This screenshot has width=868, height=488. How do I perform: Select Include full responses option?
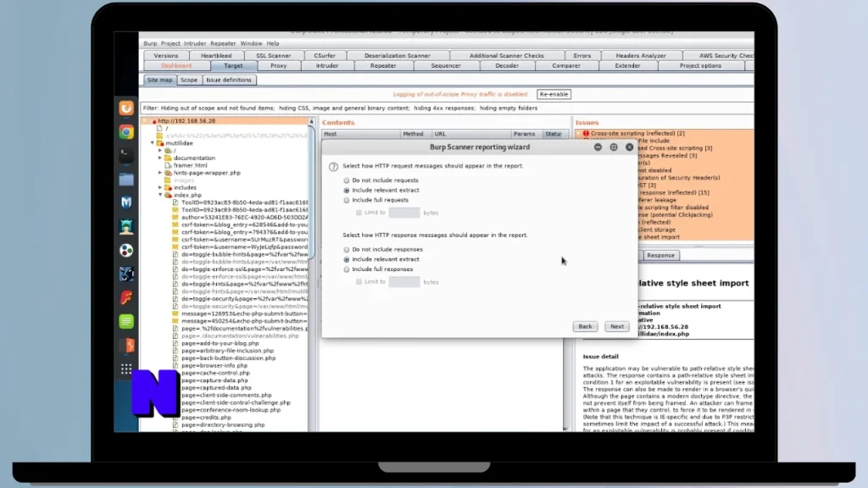click(347, 269)
